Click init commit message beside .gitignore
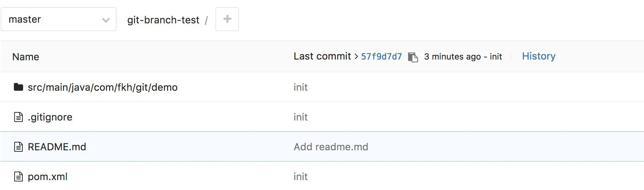Viewport: 644px width, 190px height. (x=300, y=117)
